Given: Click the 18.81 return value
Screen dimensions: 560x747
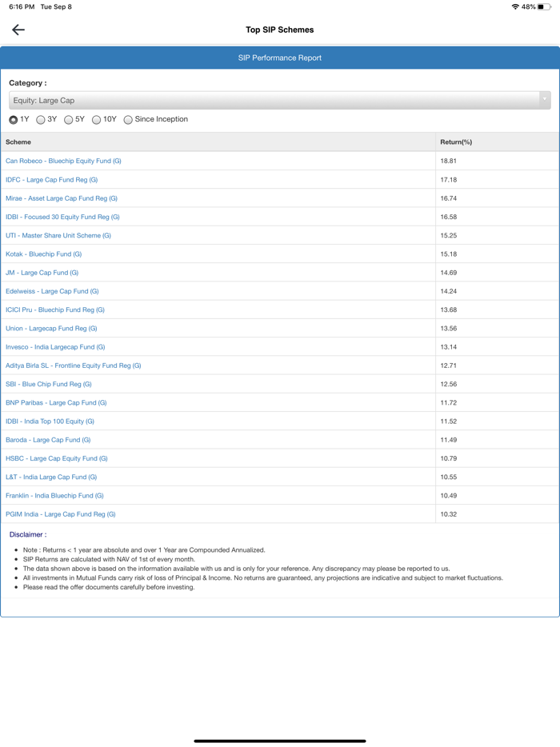Looking at the screenshot, I should tap(449, 161).
